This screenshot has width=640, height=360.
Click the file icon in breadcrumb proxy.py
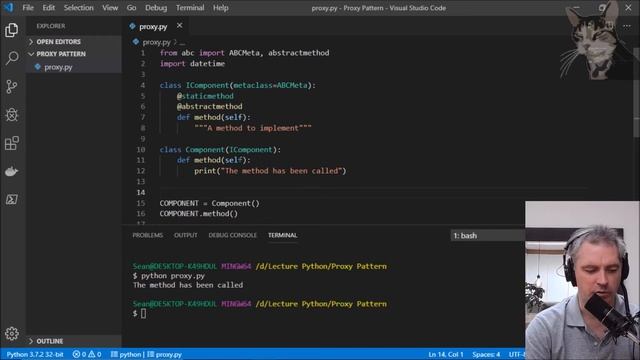(136, 42)
